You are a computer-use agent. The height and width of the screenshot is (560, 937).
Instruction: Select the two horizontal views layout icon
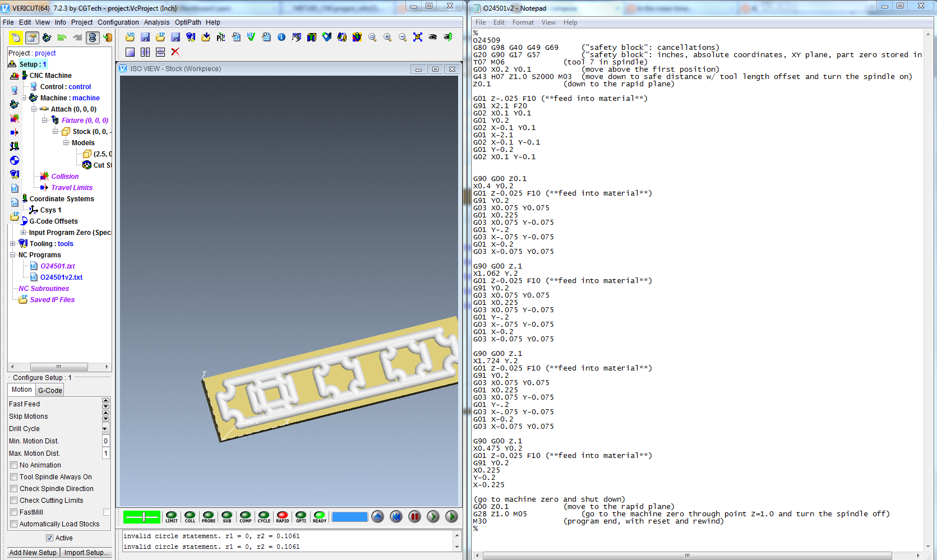(x=160, y=52)
